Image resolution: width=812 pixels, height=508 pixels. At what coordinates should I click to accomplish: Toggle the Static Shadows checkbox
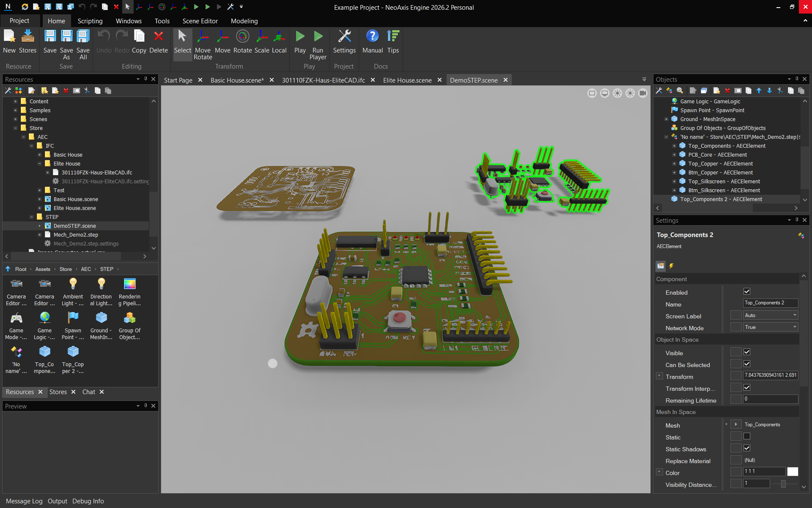(747, 448)
